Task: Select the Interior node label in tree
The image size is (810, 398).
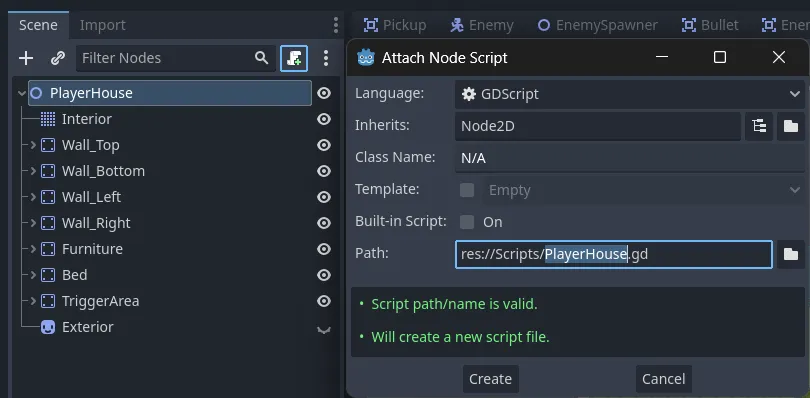Action: (87, 119)
